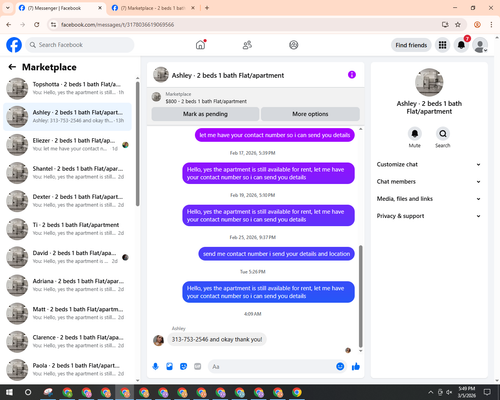Click the conversation list scrollbar
The height and width of the screenshot is (400, 500).
tap(138, 144)
